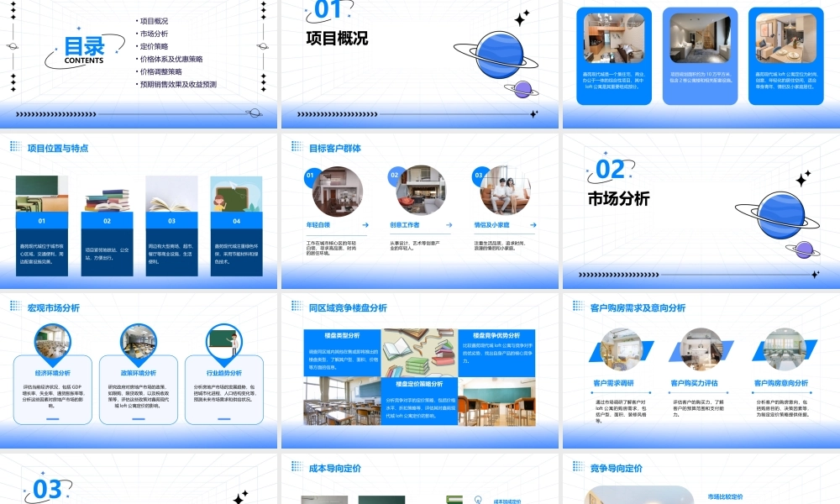Click the circular photo badged 02 above 创意工作者

tap(421, 190)
